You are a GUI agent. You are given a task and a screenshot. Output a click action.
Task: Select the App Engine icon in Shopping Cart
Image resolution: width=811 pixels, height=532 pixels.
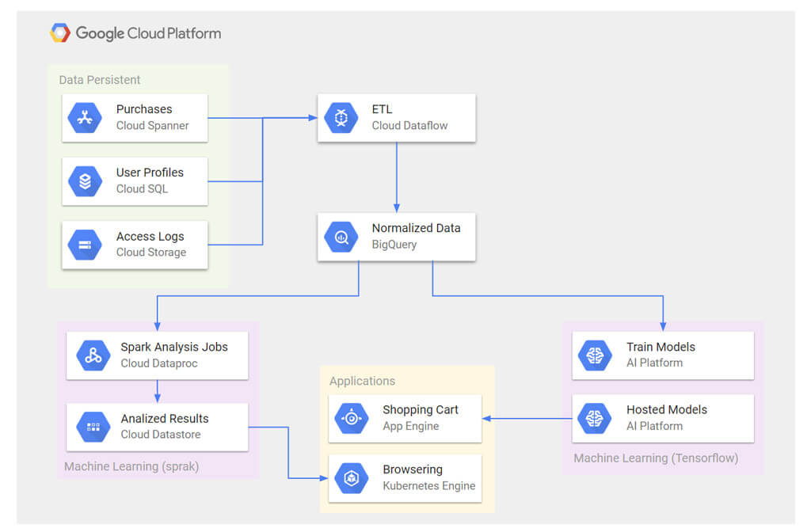click(x=352, y=418)
